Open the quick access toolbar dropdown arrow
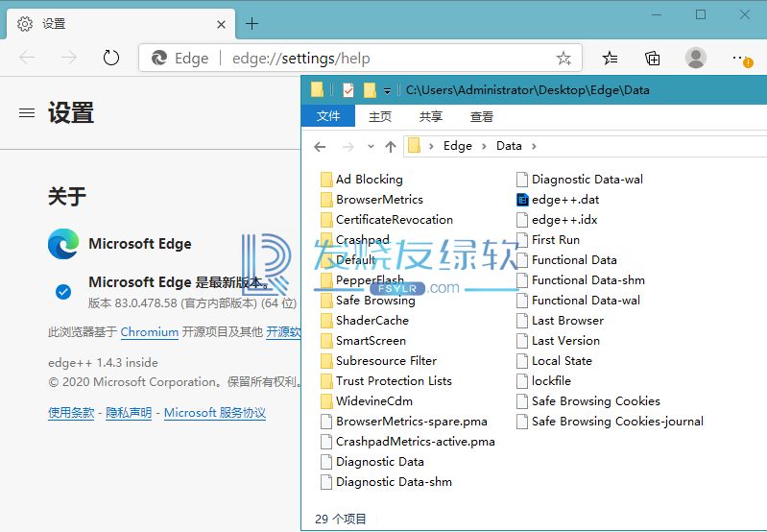Screen dimensions: 767x532 [387, 90]
